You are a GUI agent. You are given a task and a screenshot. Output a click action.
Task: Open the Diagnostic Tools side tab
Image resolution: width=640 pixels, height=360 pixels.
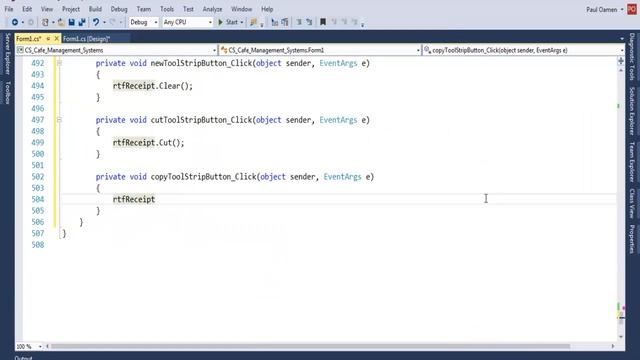(632, 56)
